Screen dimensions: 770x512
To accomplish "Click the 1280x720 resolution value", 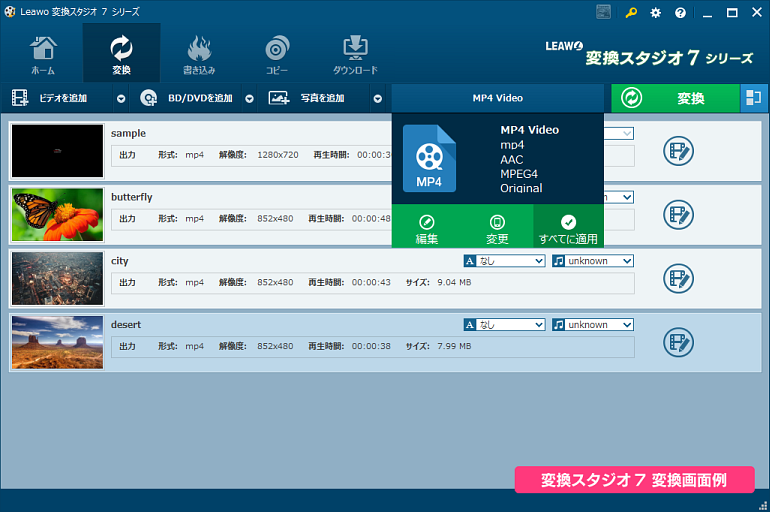I will pyautogui.click(x=278, y=155).
